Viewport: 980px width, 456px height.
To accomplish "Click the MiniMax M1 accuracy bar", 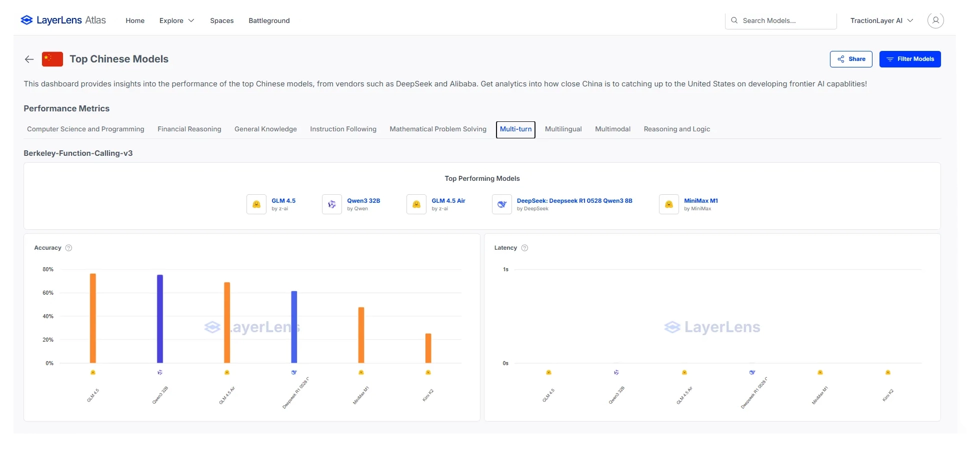I will [361, 335].
